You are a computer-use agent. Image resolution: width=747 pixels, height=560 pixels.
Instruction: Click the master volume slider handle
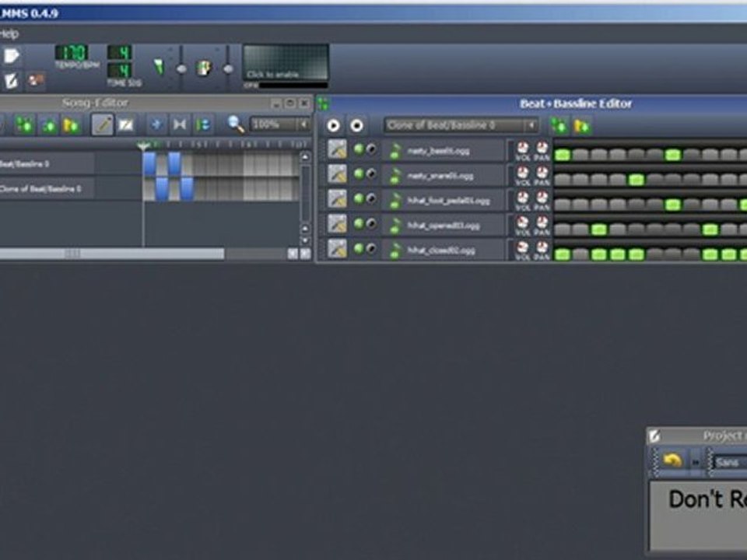(x=181, y=69)
